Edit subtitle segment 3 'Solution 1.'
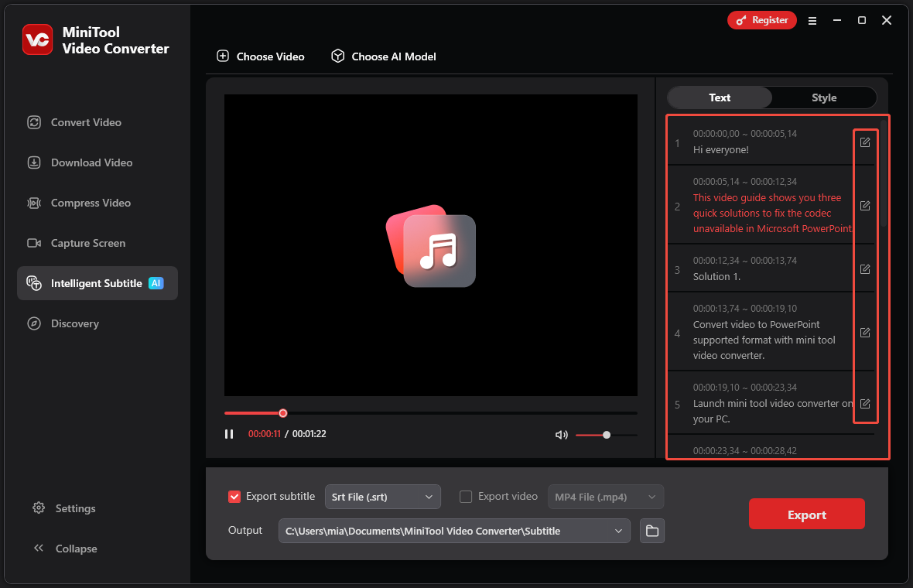 click(864, 268)
